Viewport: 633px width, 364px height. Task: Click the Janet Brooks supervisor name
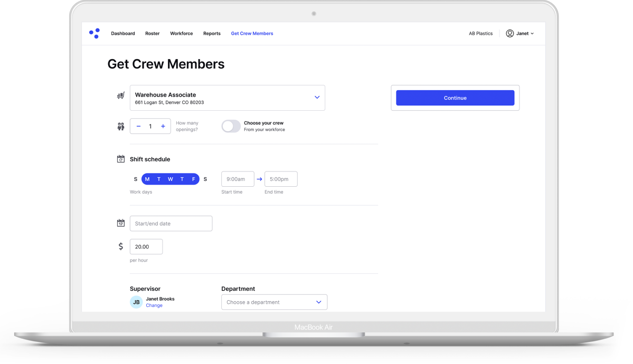160,299
